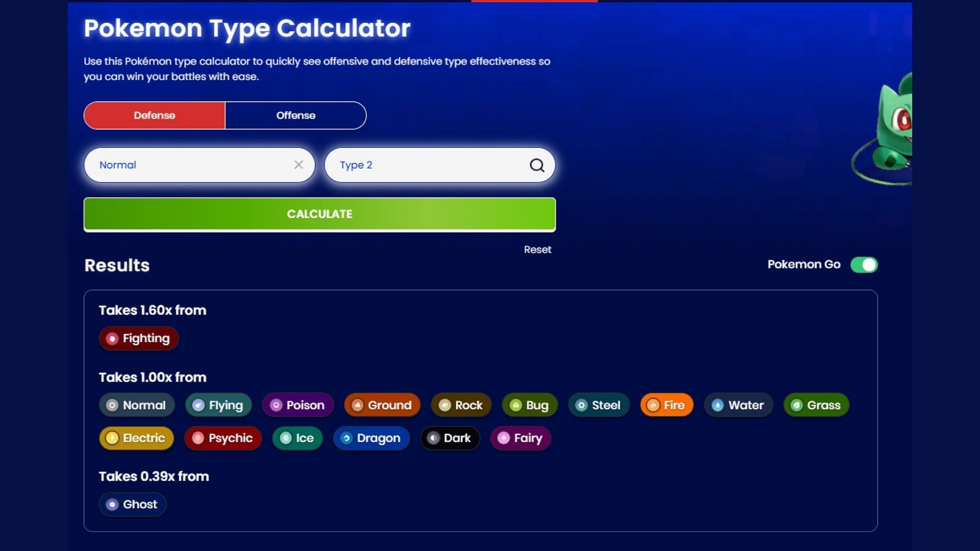Click the Reset link
The image size is (980, 551).
(538, 249)
